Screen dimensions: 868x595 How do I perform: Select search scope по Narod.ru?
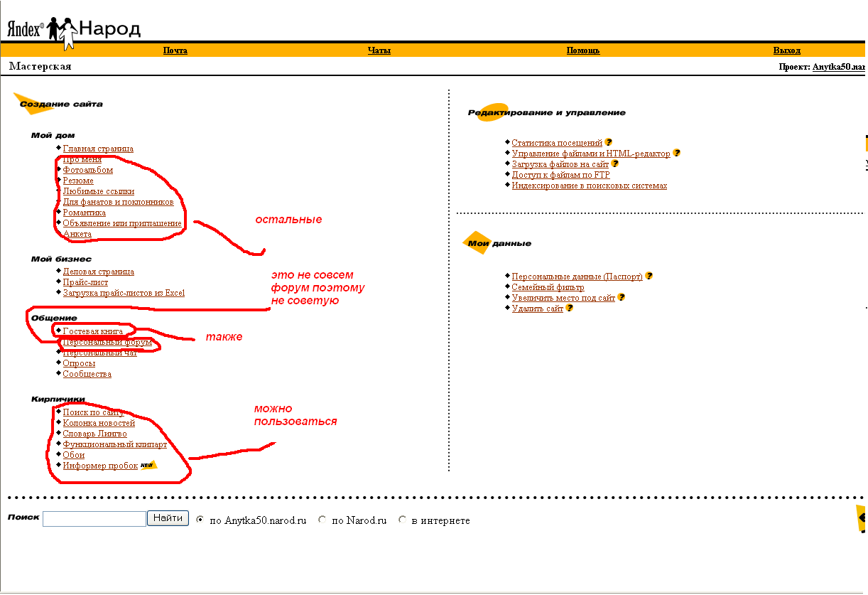coord(322,520)
